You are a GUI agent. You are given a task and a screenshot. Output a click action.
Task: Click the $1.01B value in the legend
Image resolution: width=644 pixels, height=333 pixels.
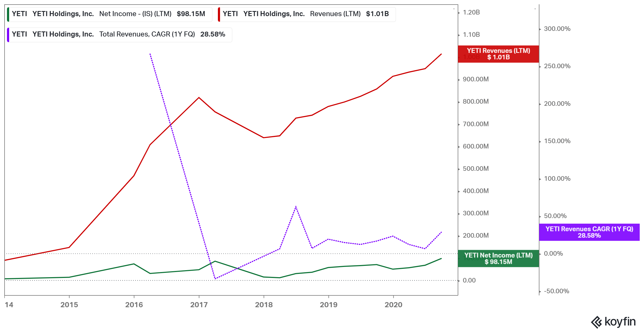[x=377, y=14]
